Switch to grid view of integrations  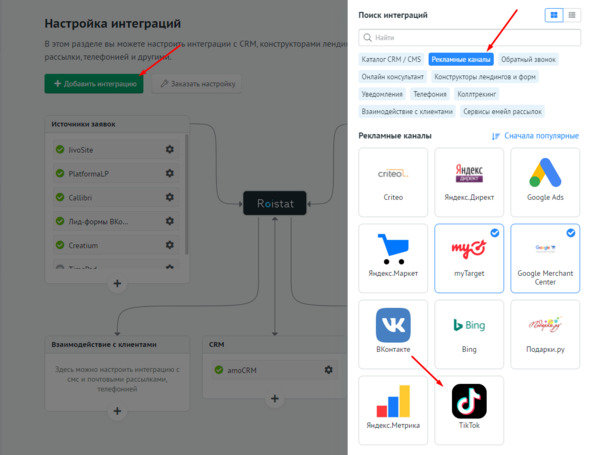click(554, 15)
